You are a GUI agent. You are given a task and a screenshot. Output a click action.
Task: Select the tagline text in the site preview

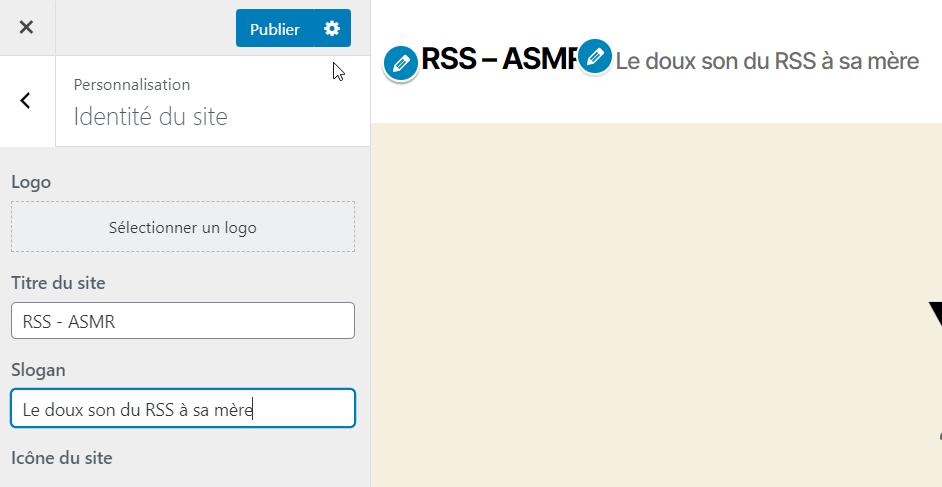coord(767,61)
